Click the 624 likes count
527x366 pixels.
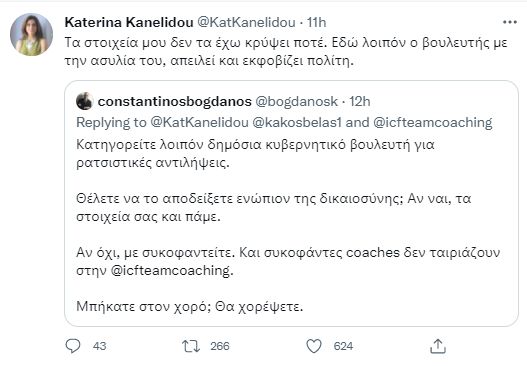pyautogui.click(x=343, y=346)
